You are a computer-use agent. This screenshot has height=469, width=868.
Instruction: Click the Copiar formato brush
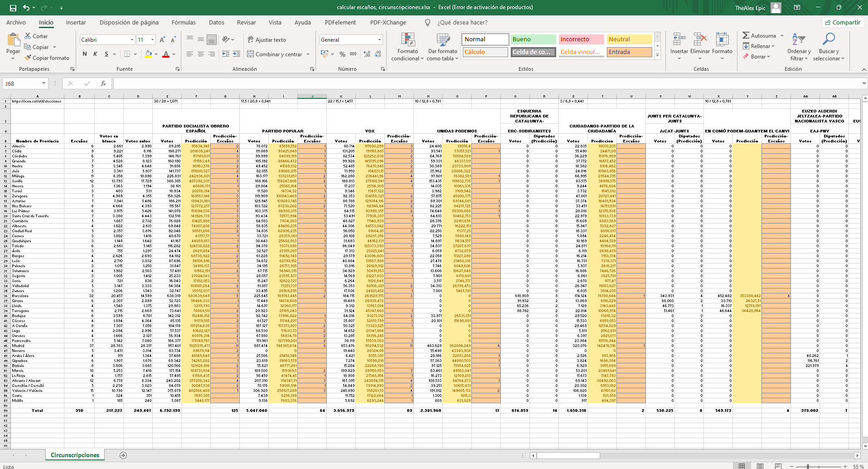[x=47, y=58]
